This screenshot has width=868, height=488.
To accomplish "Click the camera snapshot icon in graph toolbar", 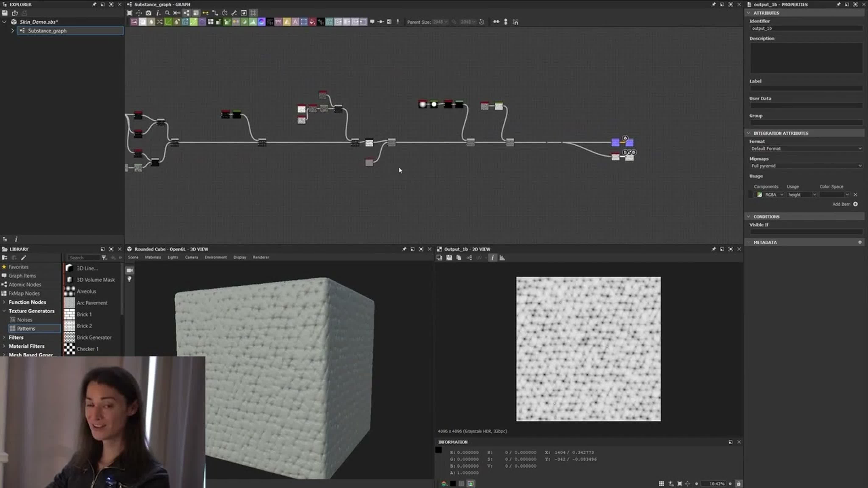I will [x=149, y=13].
